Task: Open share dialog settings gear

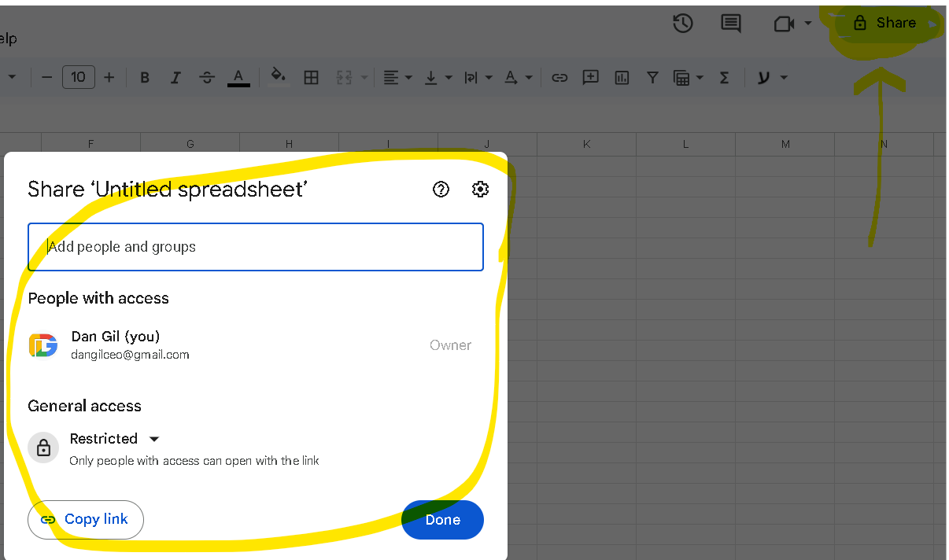Action: click(x=480, y=190)
